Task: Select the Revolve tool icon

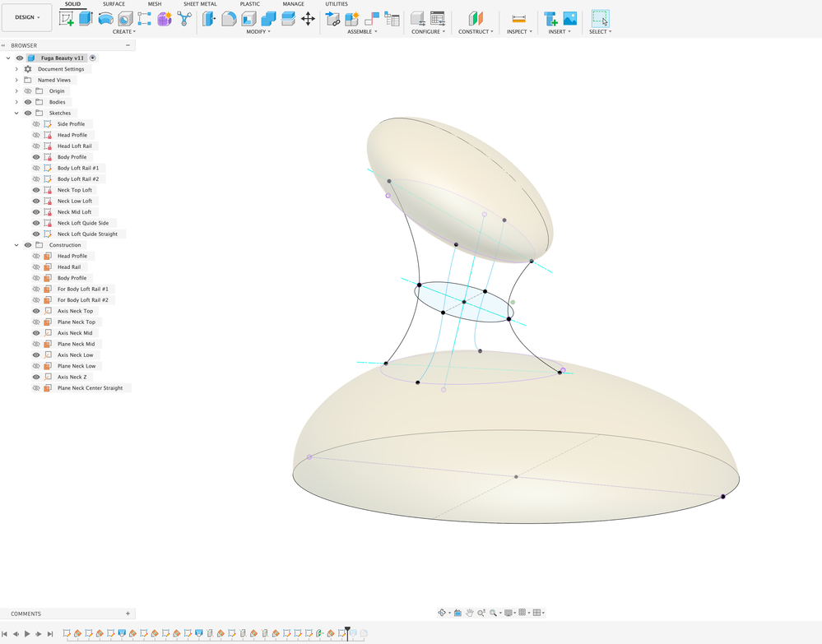Action: click(x=105, y=19)
